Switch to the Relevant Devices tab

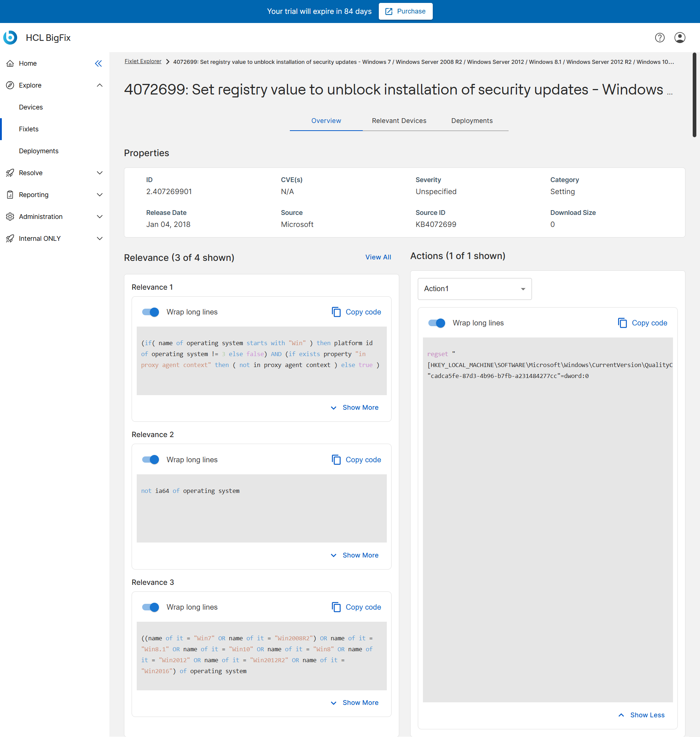tap(398, 121)
